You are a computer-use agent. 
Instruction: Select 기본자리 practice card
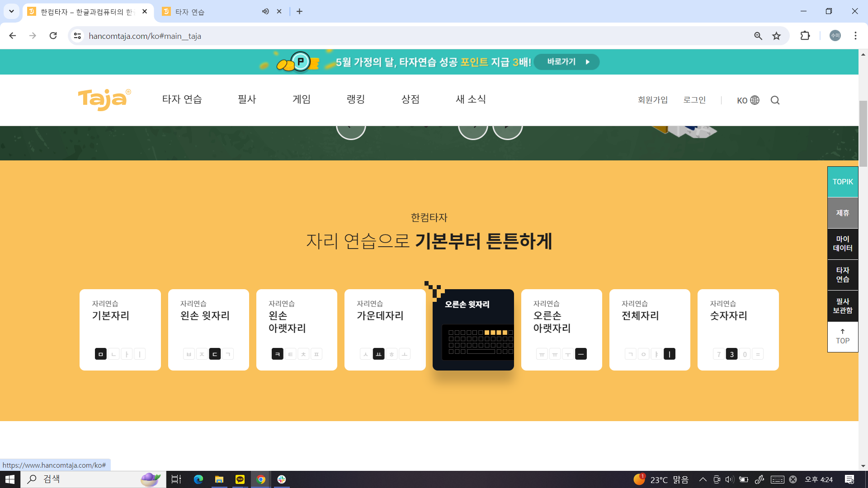pos(120,330)
